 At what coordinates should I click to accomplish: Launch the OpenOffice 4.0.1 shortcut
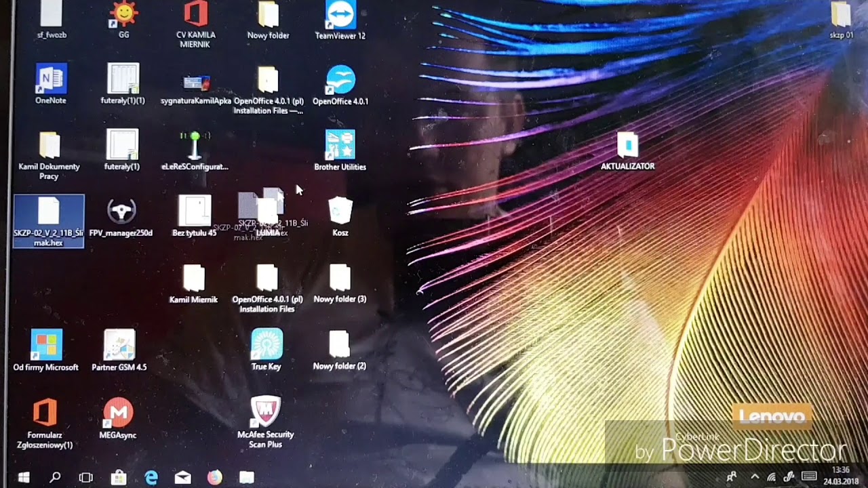(340, 85)
